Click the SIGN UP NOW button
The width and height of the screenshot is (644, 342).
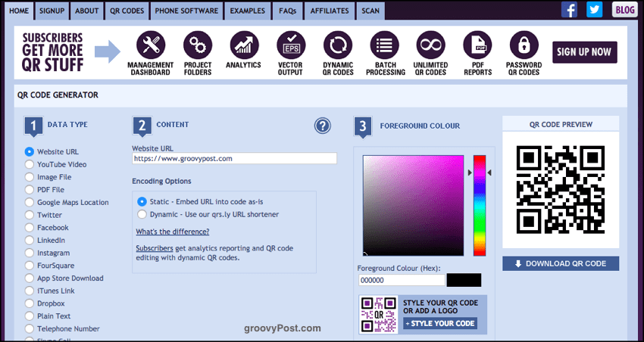point(584,52)
